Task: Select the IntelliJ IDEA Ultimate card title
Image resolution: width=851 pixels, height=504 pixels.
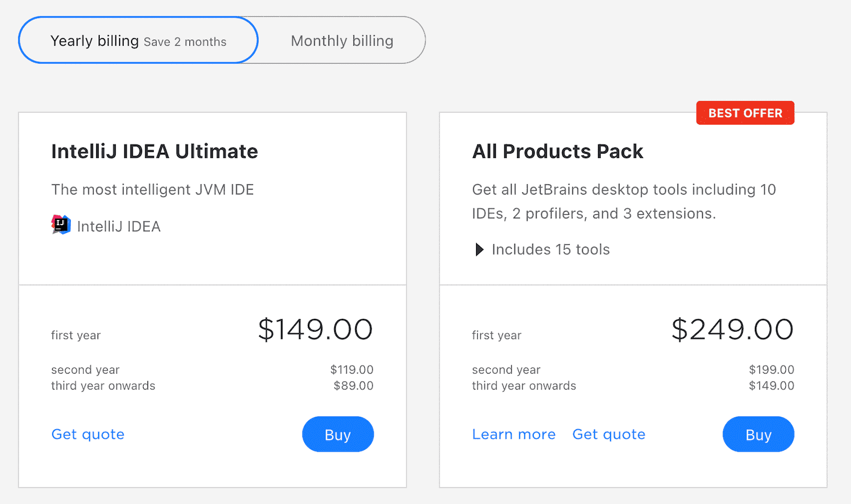Action: (154, 151)
